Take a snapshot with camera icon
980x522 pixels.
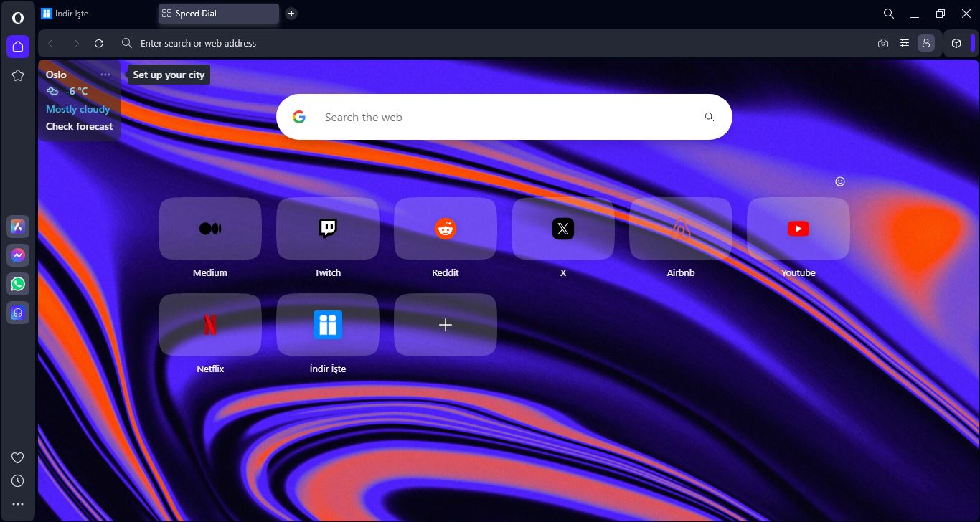tap(883, 43)
